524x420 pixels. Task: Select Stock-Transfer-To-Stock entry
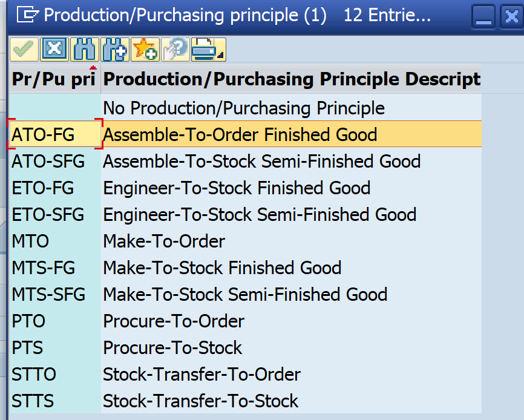tap(200, 401)
